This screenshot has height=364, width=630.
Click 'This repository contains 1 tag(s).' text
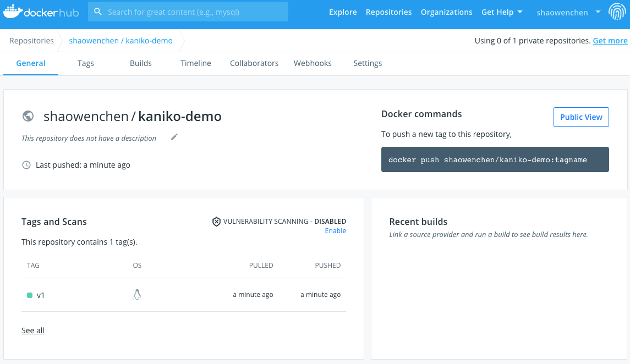pyautogui.click(x=79, y=242)
